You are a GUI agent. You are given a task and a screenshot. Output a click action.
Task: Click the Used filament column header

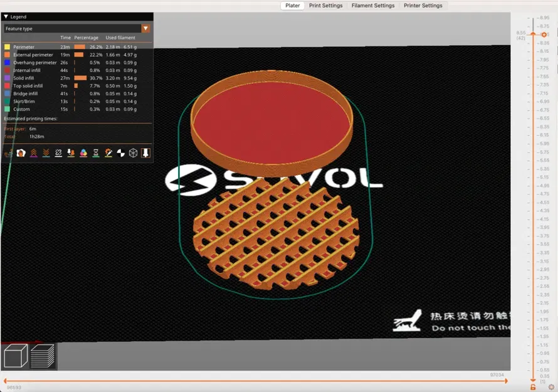pos(120,38)
